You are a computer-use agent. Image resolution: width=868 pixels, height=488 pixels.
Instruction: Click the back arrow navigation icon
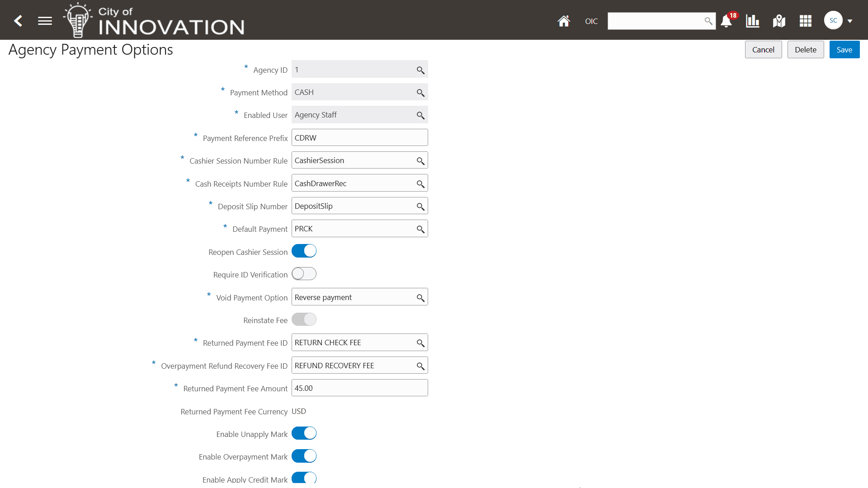pos(18,21)
